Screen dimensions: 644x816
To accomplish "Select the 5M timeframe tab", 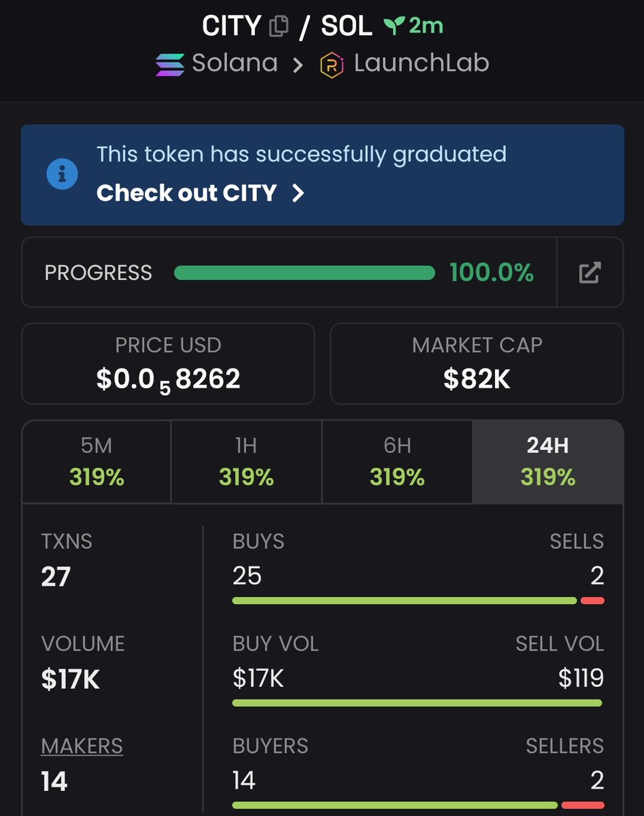I will pos(97,462).
